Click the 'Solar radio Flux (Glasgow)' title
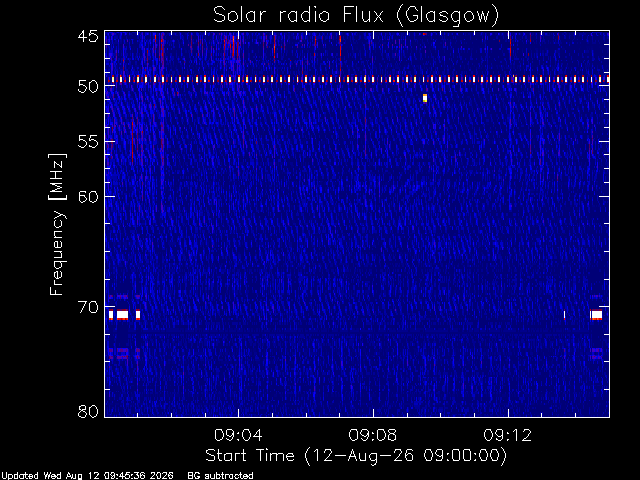Viewport: 640px width, 480px height. [356, 16]
